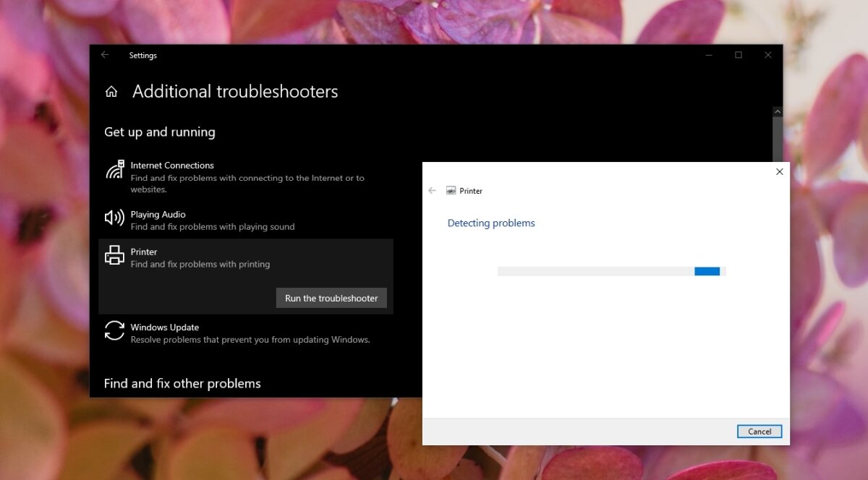This screenshot has height=480, width=868.
Task: Cancel the running printer troubleshooter
Action: point(759,431)
